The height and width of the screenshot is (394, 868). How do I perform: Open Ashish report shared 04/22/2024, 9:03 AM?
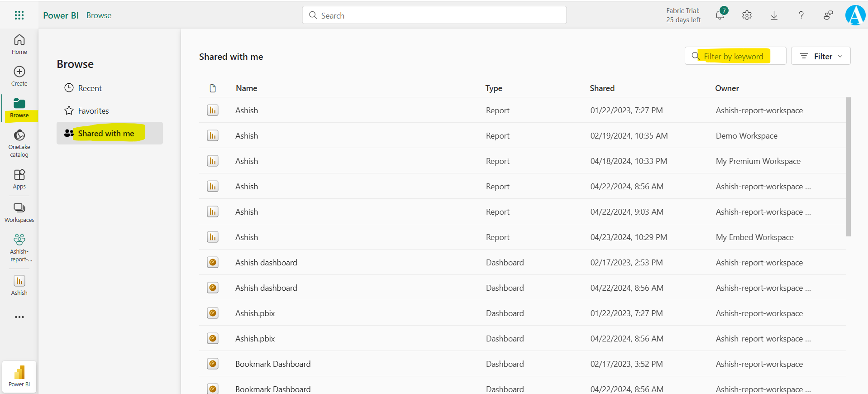click(x=247, y=211)
